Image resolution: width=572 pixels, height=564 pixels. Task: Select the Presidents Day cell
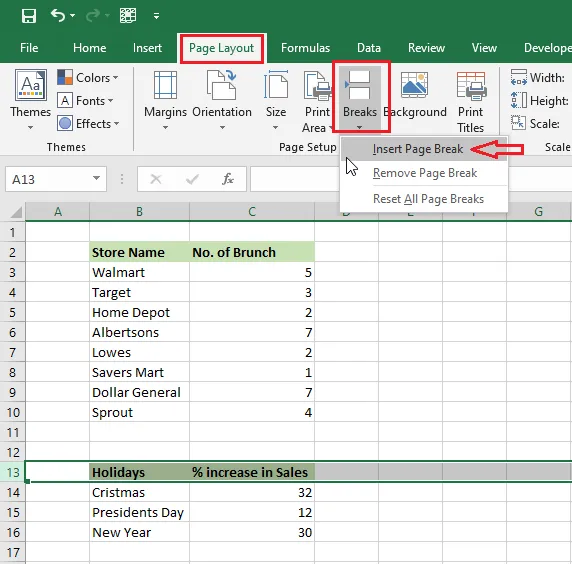click(x=139, y=513)
